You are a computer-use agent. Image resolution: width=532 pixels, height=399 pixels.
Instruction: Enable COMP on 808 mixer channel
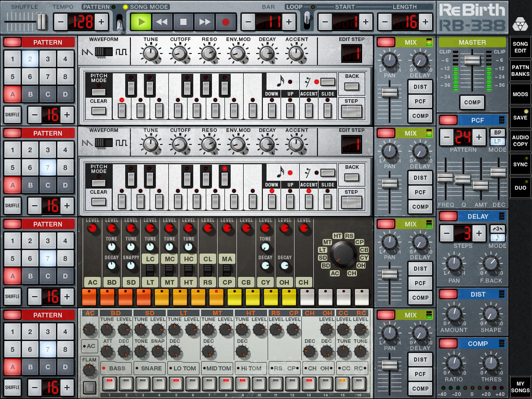420,298
